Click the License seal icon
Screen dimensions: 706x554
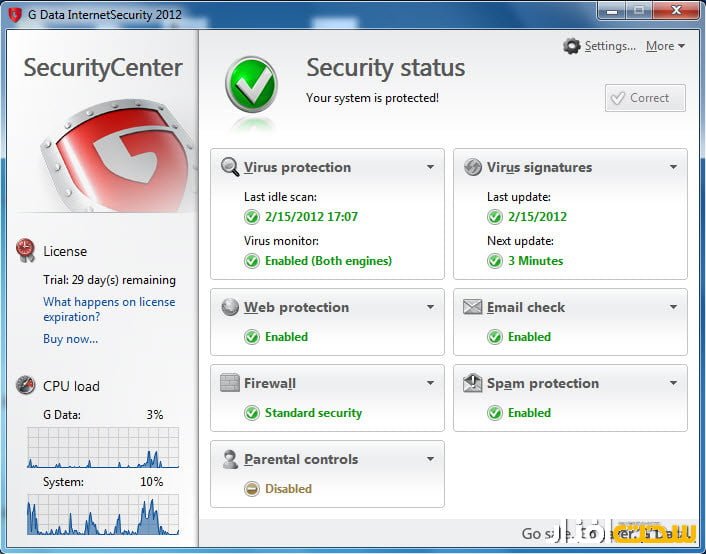pos(26,251)
